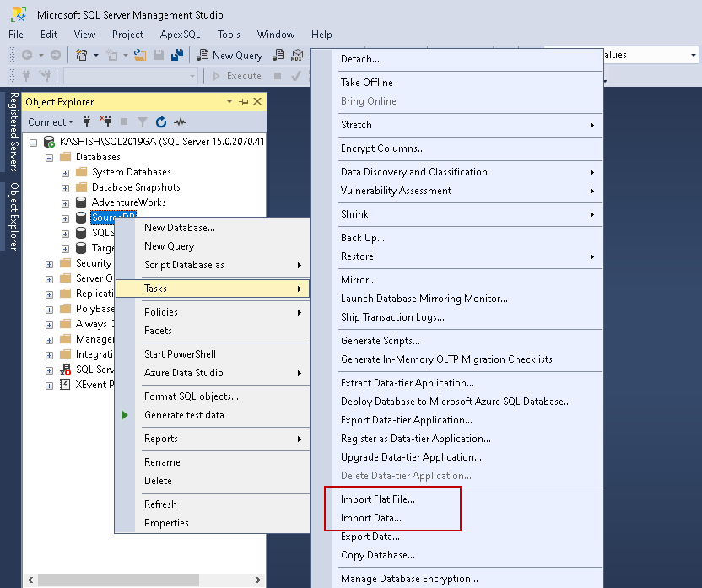Click the New Query toolbar button
Viewport: 702px width, 588px height.
click(x=230, y=55)
